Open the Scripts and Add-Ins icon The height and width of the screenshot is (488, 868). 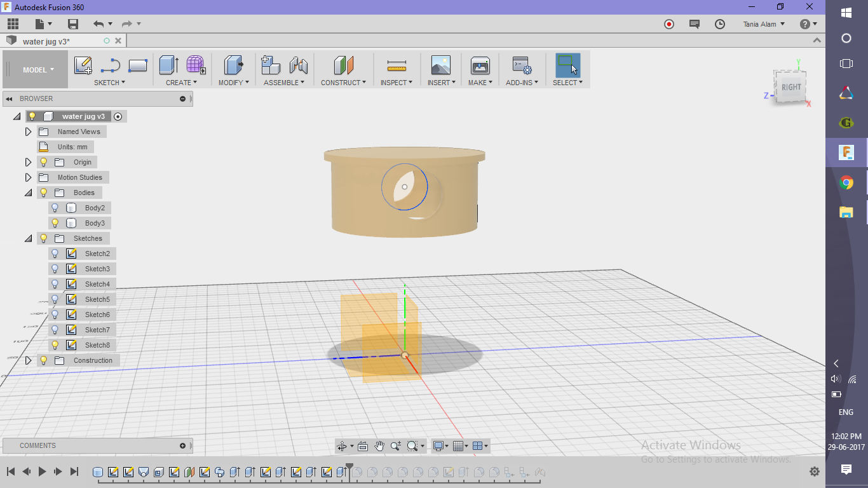(522, 65)
